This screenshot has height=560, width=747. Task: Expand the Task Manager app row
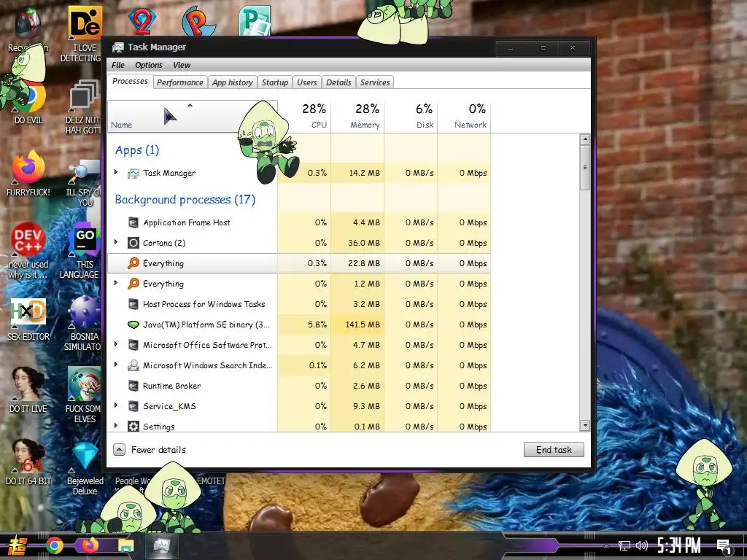click(x=116, y=172)
